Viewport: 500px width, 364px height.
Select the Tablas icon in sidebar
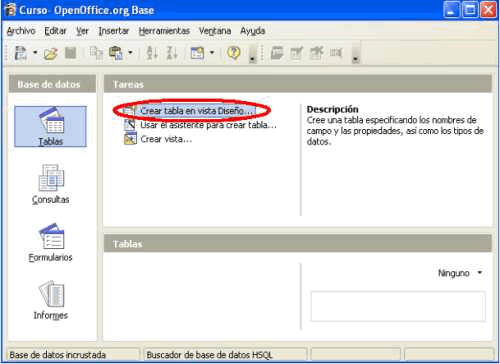tap(50, 126)
